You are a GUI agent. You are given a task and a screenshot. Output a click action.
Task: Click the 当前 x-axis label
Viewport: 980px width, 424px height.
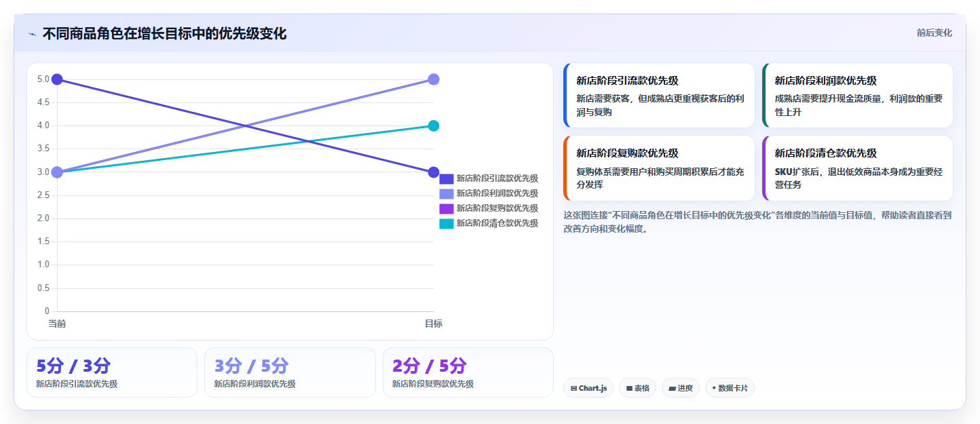click(x=57, y=324)
